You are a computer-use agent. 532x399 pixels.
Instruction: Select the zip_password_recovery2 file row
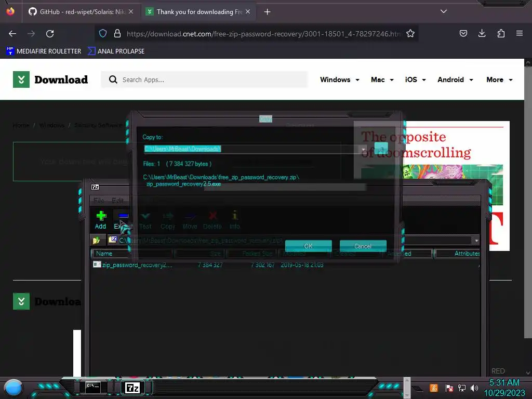285,264
